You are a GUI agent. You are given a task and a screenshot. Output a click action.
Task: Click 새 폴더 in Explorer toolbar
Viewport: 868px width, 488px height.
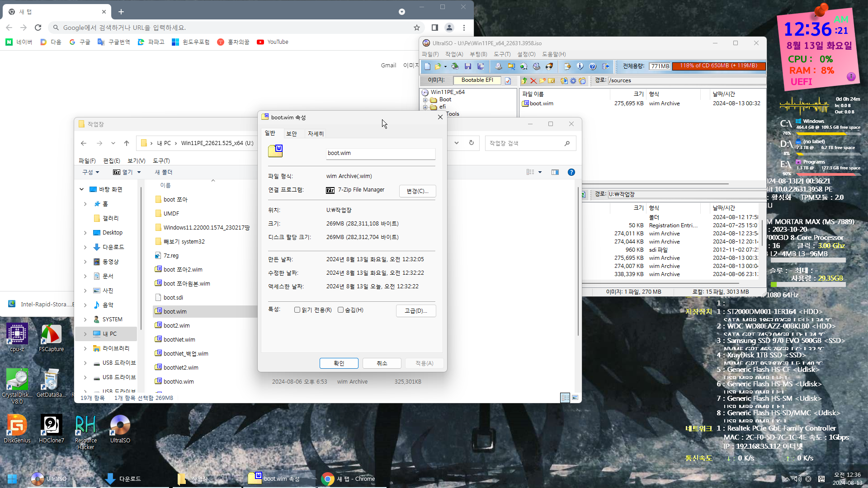point(164,172)
